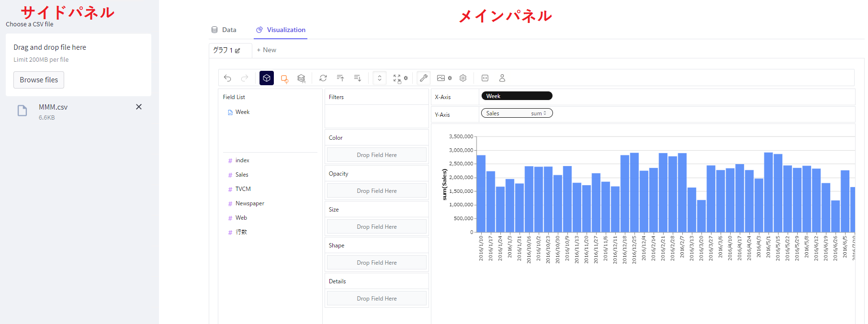Add a new chart with + New tab
Screen dimensions: 868x324
(267, 50)
